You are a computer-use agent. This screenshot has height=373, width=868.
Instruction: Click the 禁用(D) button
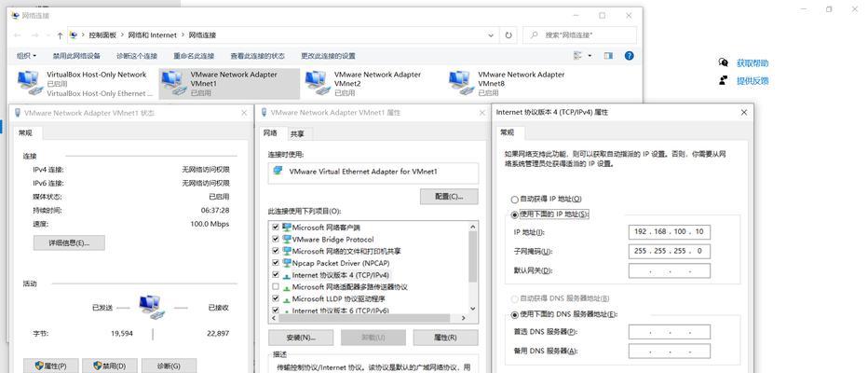click(x=110, y=366)
